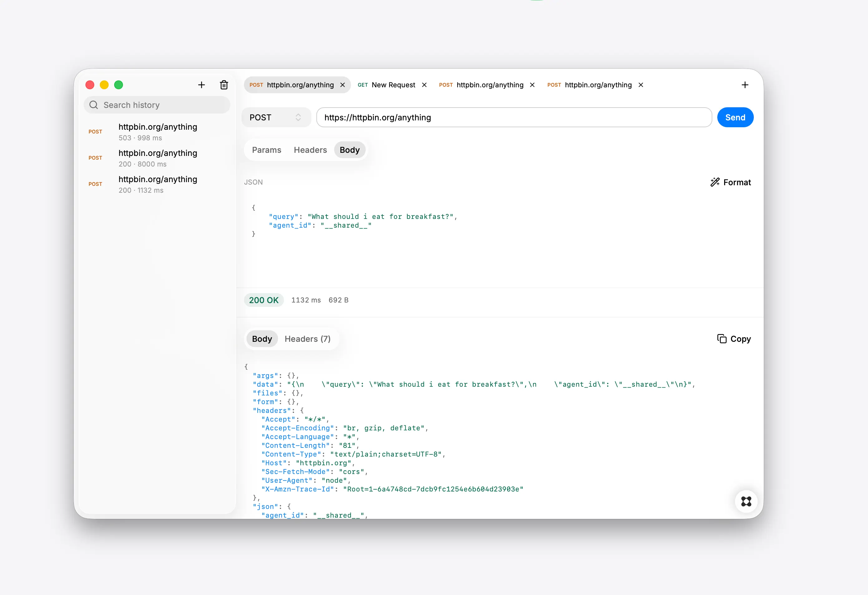This screenshot has width=868, height=595.
Task: Click the "json" line in response
Action: [272, 506]
